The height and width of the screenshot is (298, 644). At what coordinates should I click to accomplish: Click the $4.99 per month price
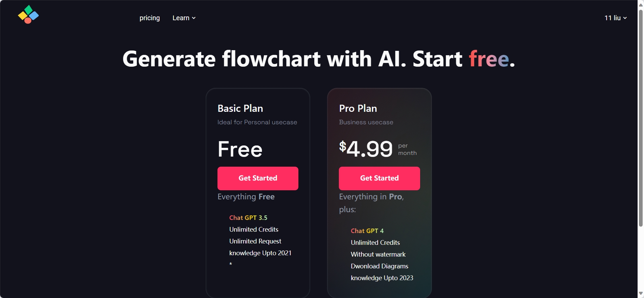(378, 149)
